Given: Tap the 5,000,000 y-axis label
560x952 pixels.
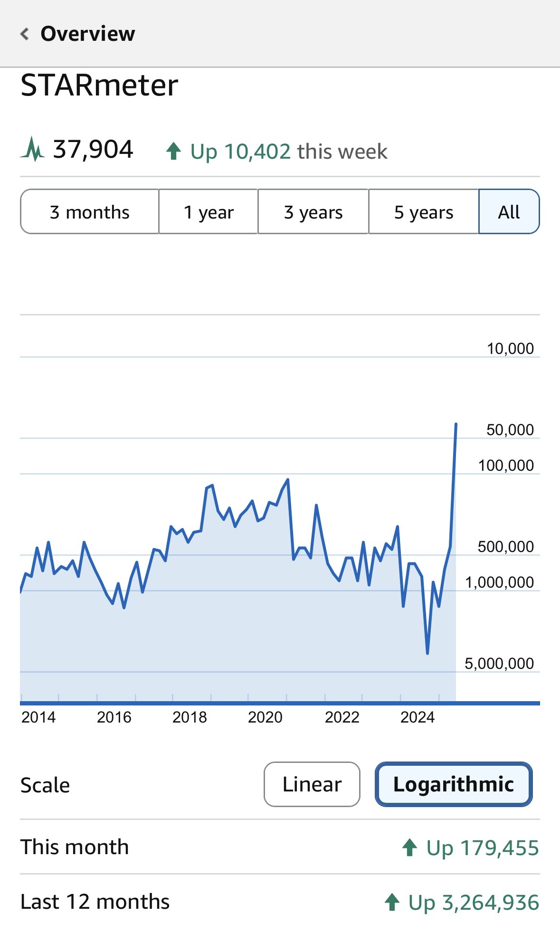Looking at the screenshot, I should 499,664.
